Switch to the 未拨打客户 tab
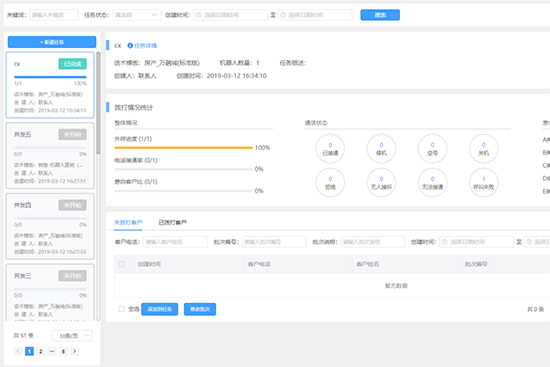This screenshot has height=367, width=550. (x=128, y=222)
